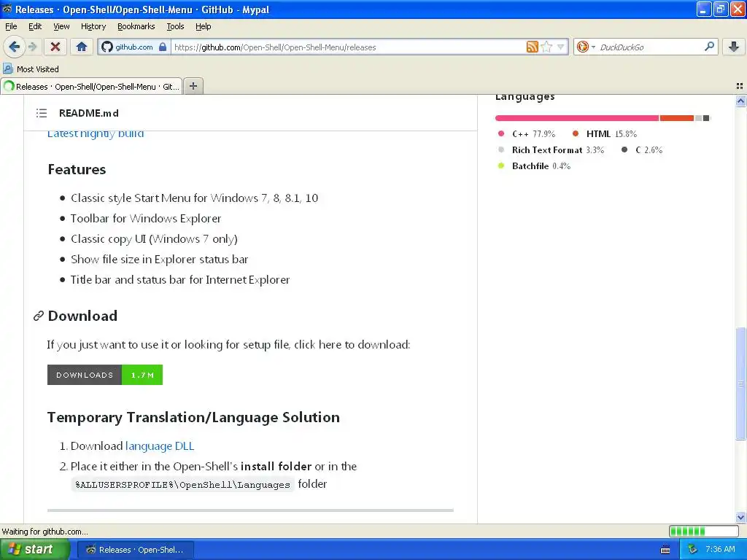This screenshot has height=560, width=747.
Task: Click the address bar URL field
Action: pyautogui.click(x=348, y=47)
